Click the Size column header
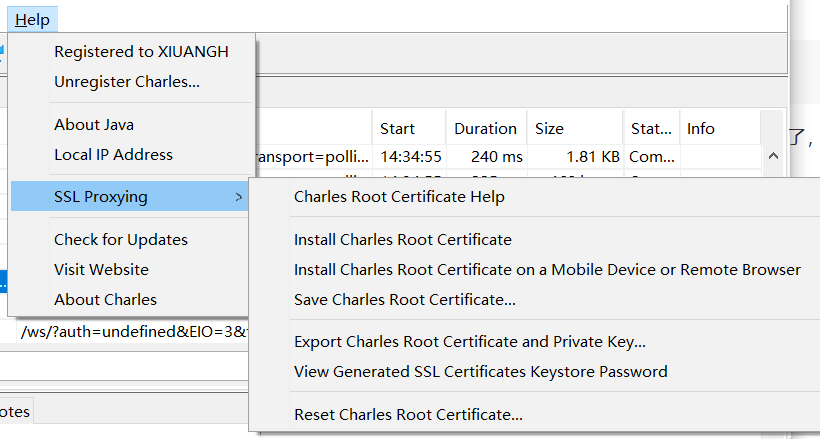The height and width of the screenshot is (439, 820). coord(549,129)
